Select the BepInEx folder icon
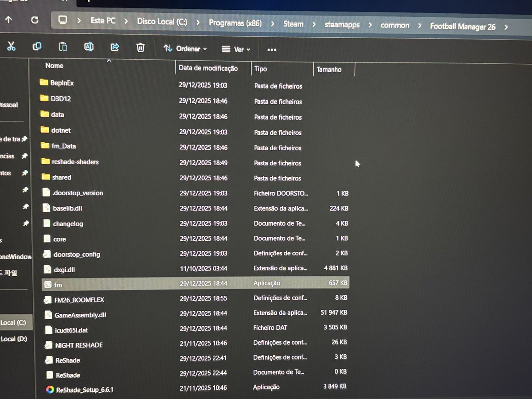This screenshot has height=399, width=532. pos(43,82)
